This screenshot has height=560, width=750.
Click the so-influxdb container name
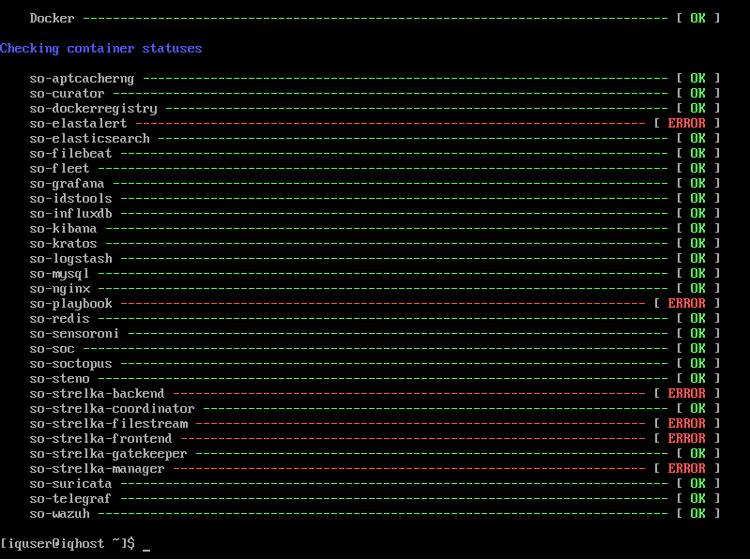pos(70,214)
